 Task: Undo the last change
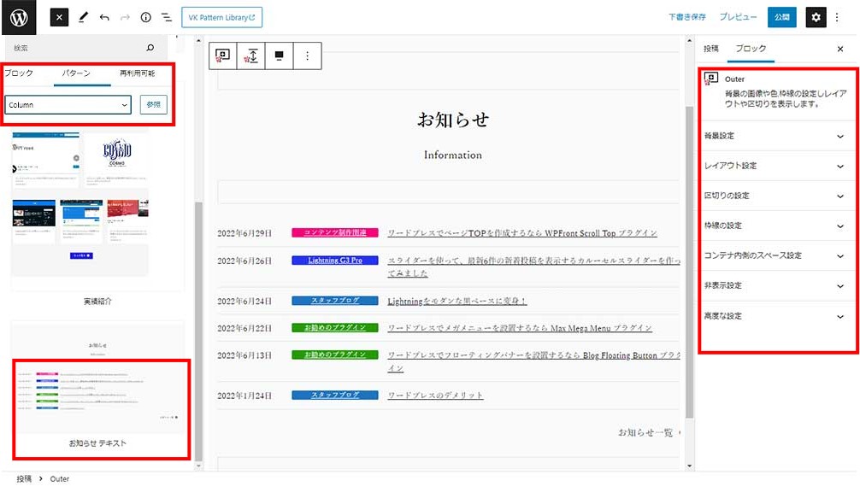pos(104,17)
